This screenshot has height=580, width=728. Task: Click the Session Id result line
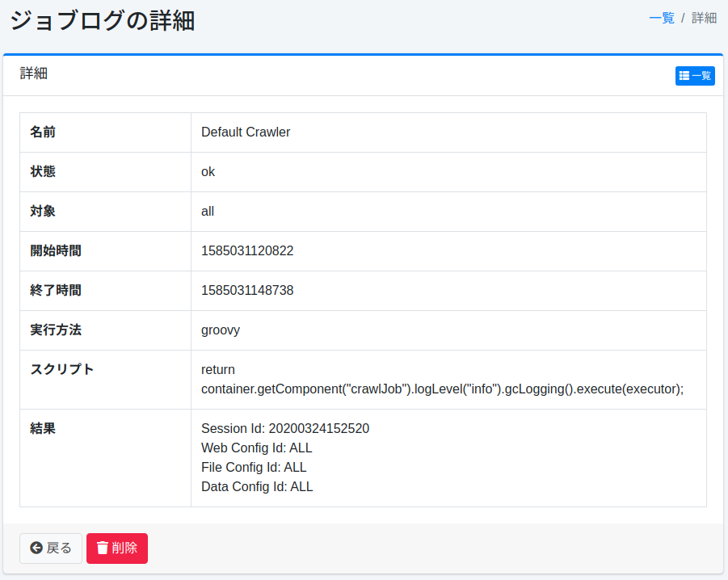(285, 428)
